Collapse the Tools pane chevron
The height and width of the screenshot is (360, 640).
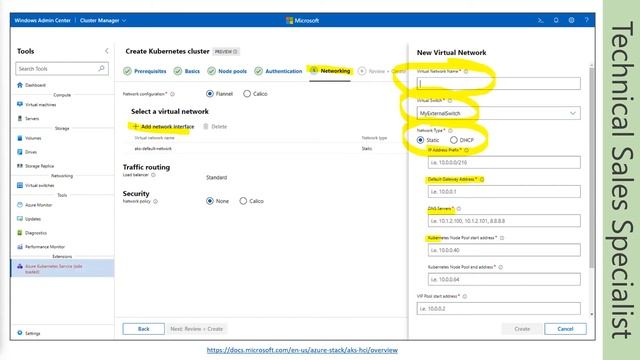click(107, 51)
